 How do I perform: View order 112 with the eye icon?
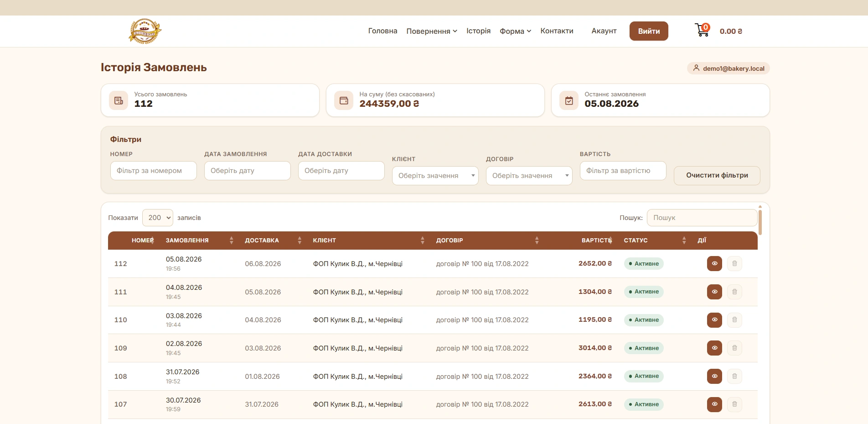click(714, 263)
